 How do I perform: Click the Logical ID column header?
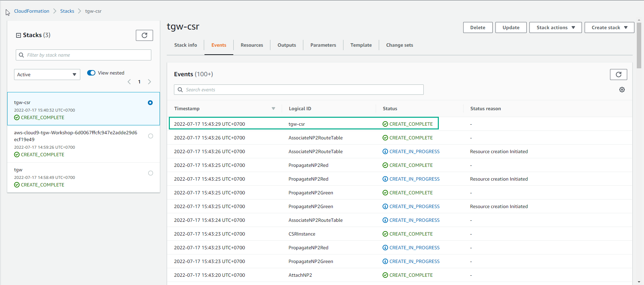[x=300, y=109]
